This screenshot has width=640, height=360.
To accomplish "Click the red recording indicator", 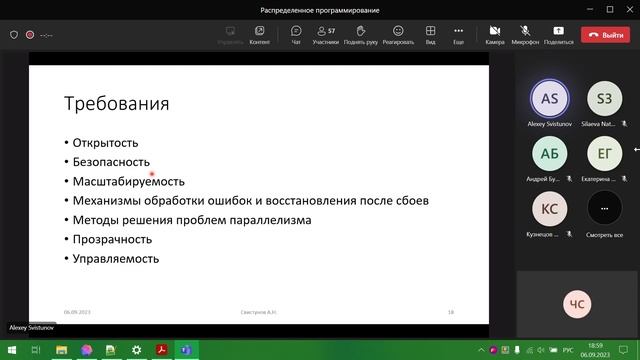I will pos(30,35).
